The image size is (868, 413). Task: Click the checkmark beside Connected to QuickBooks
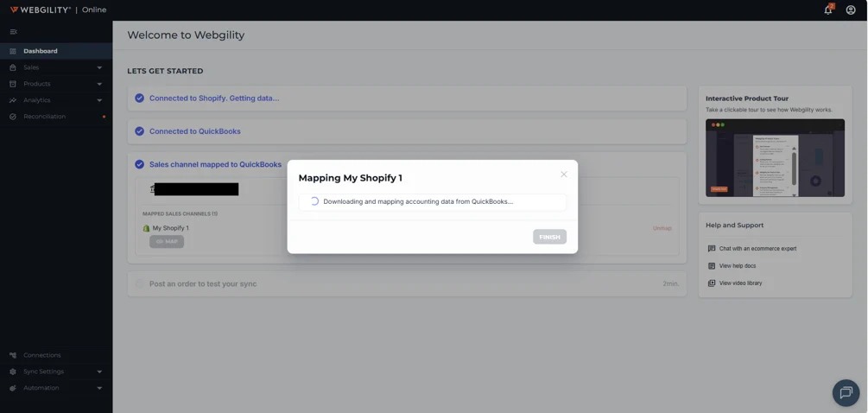(x=140, y=131)
